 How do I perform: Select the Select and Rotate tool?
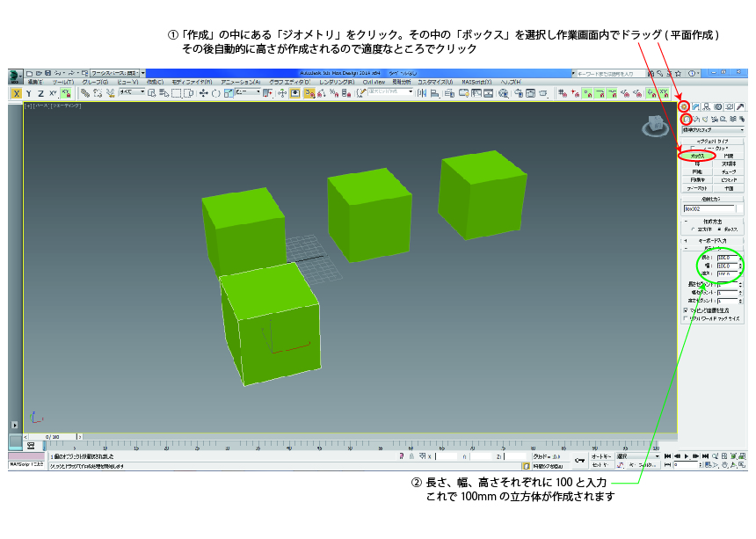pyautogui.click(x=214, y=92)
